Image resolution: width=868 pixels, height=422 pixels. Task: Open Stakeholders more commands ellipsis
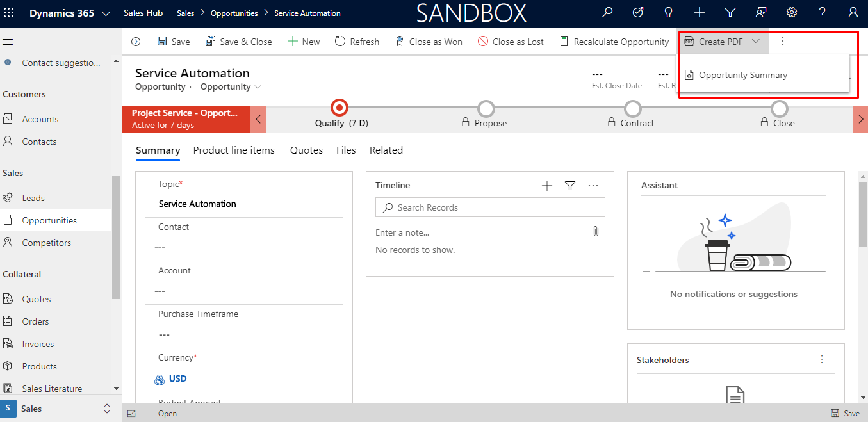coord(823,359)
